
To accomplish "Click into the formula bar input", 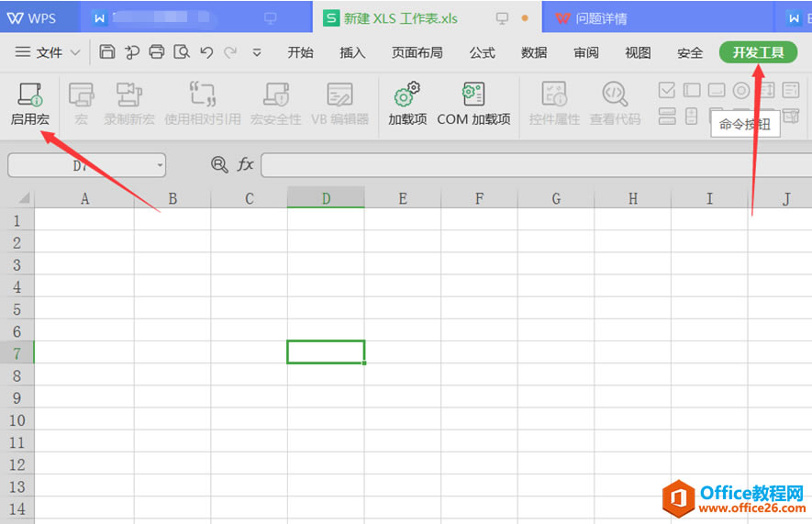I will tap(537, 164).
